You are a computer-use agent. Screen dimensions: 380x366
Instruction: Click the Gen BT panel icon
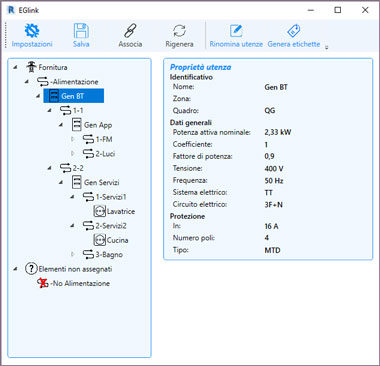[53, 96]
